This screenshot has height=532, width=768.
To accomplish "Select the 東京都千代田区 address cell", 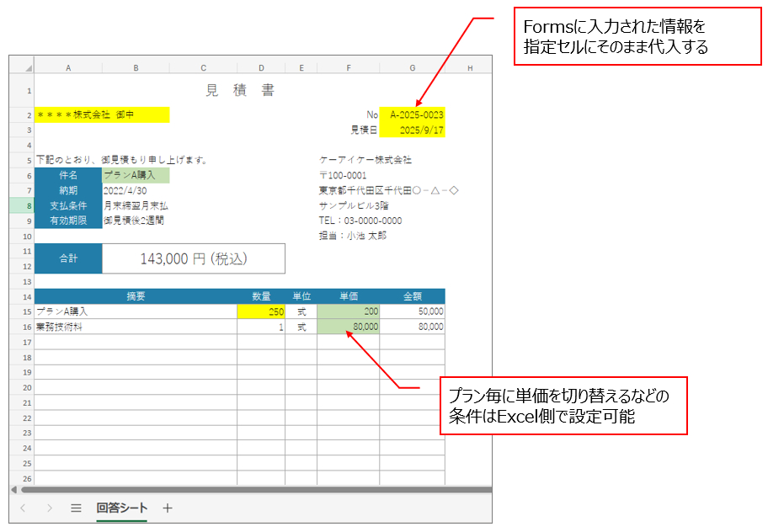I will pyautogui.click(x=388, y=190).
